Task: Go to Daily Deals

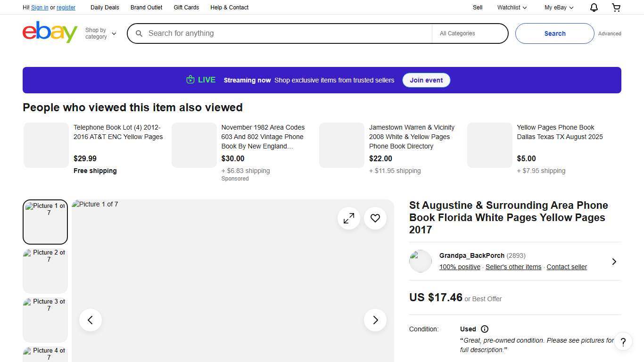Action: click(105, 8)
